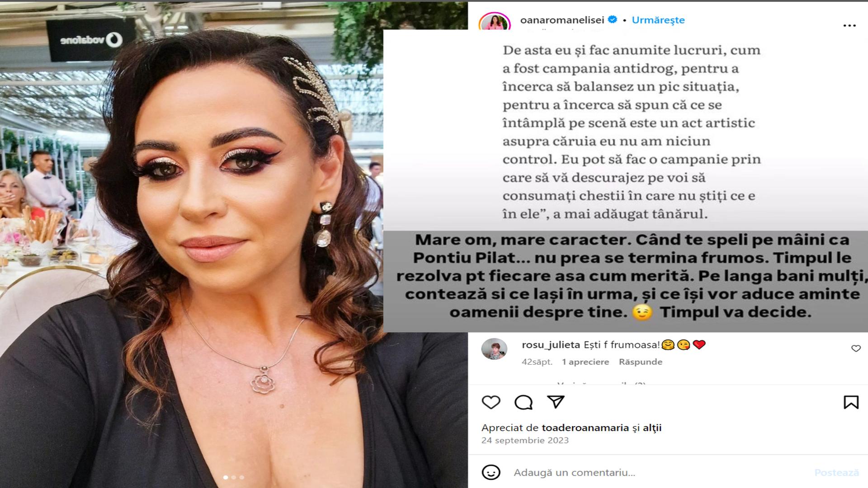Save post with bookmark icon
The height and width of the screenshot is (488, 868).
851,402
